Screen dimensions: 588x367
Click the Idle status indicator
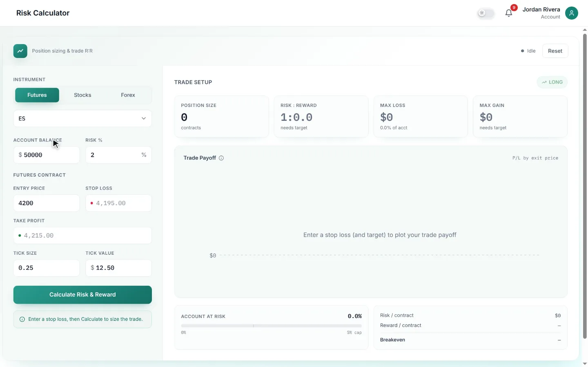pyautogui.click(x=528, y=51)
